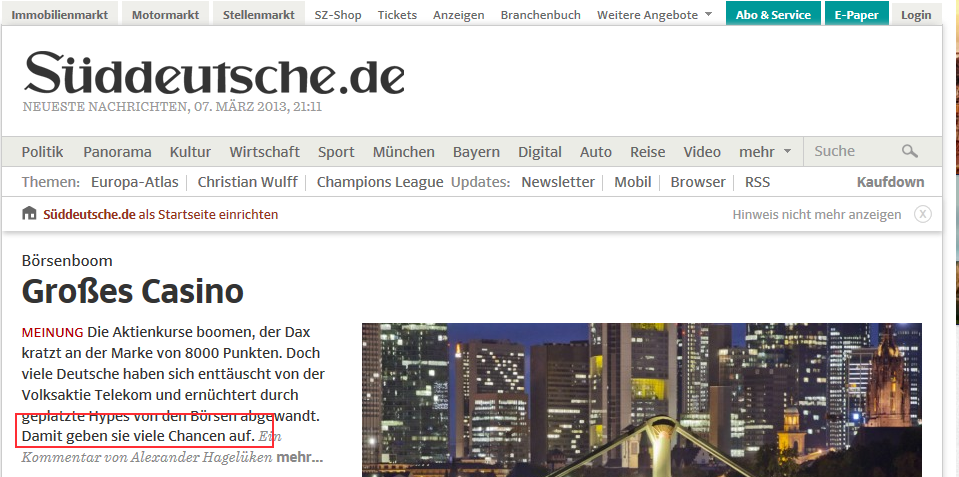The image size is (959, 477).
Task: Select the Panorama section
Action: tap(117, 152)
